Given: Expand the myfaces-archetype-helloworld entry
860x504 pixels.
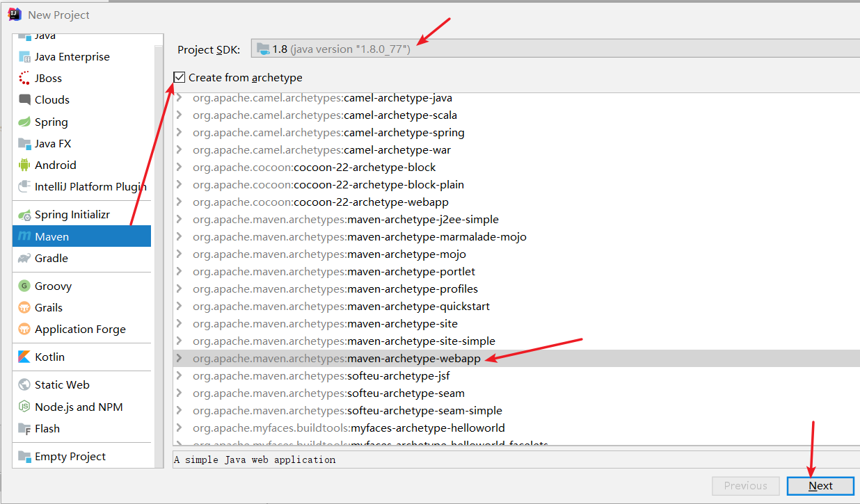Looking at the screenshot, I should coord(180,428).
